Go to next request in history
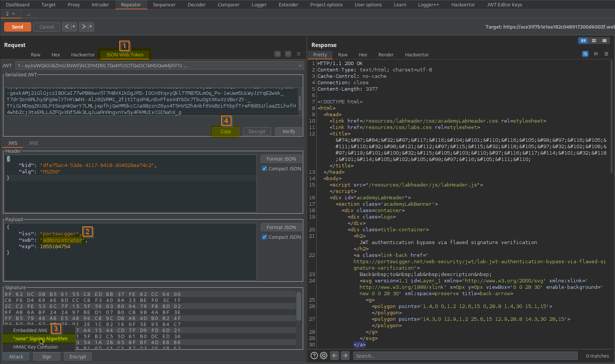 point(84,27)
